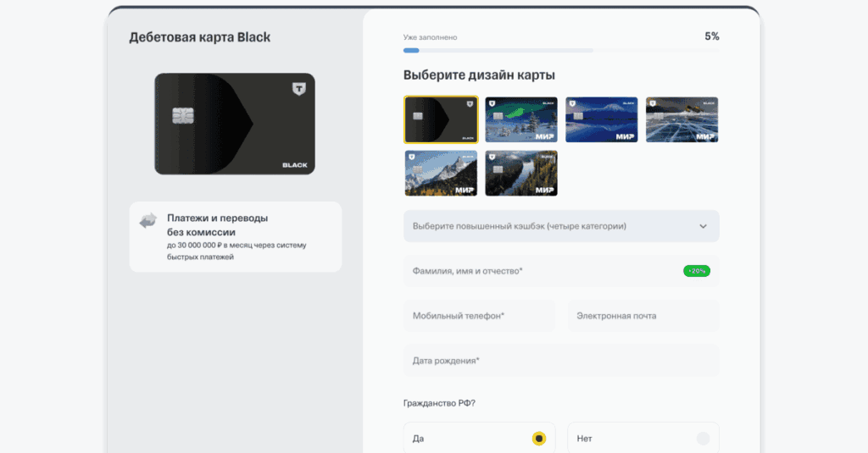Image resolution: width=868 pixels, height=453 pixels.
Task: Pick the blue mountain lake reflection design
Action: point(601,119)
